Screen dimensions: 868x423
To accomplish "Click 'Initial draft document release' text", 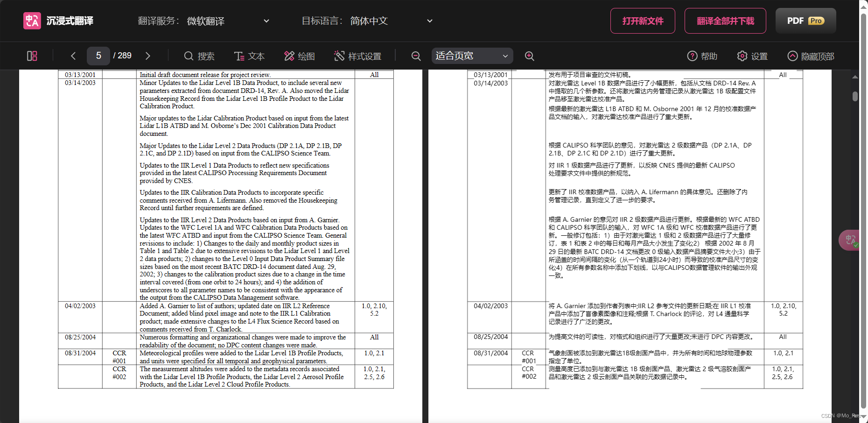I will (x=205, y=75).
